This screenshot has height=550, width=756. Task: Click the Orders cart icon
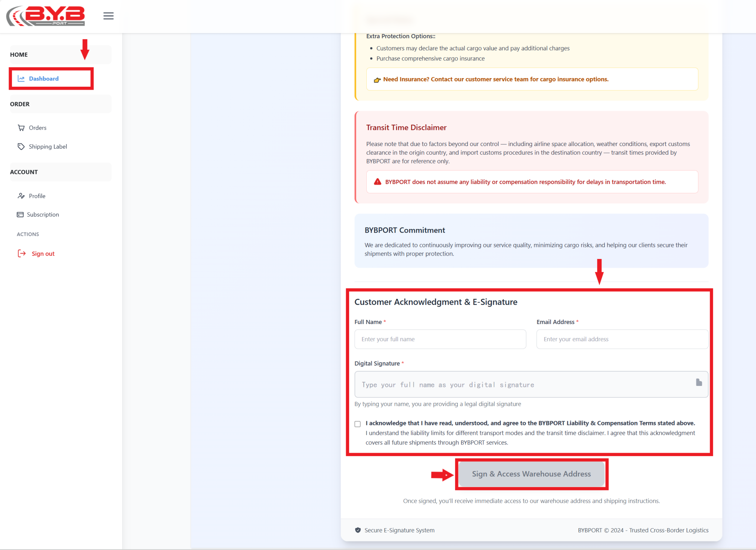pyautogui.click(x=21, y=128)
